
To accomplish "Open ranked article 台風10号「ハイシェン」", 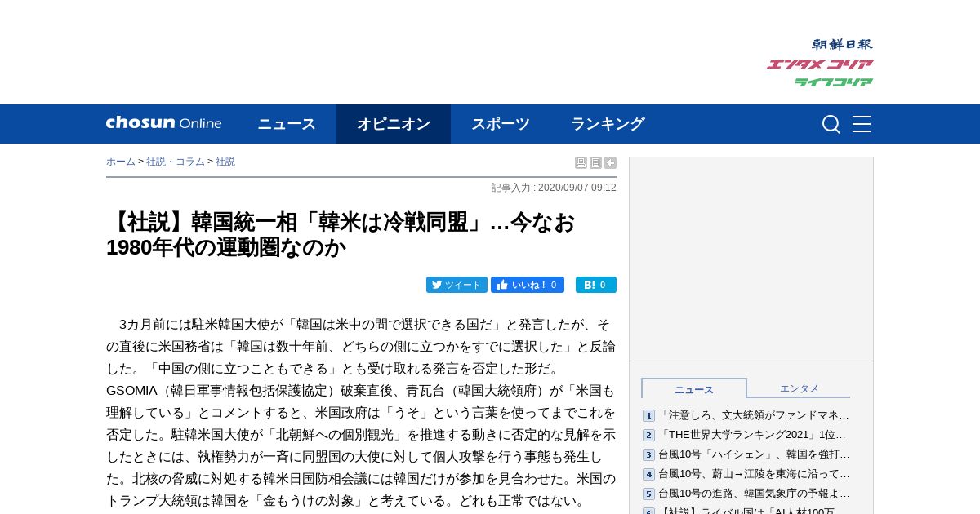I will (754, 454).
